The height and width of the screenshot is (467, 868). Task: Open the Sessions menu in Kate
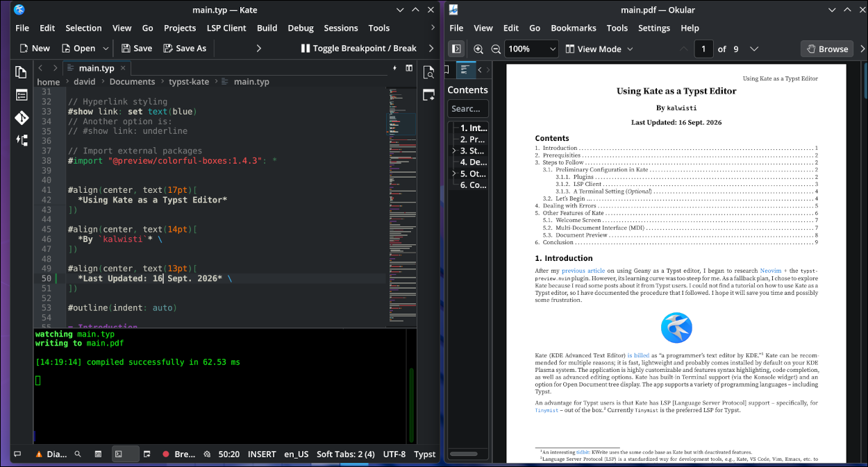pos(341,28)
